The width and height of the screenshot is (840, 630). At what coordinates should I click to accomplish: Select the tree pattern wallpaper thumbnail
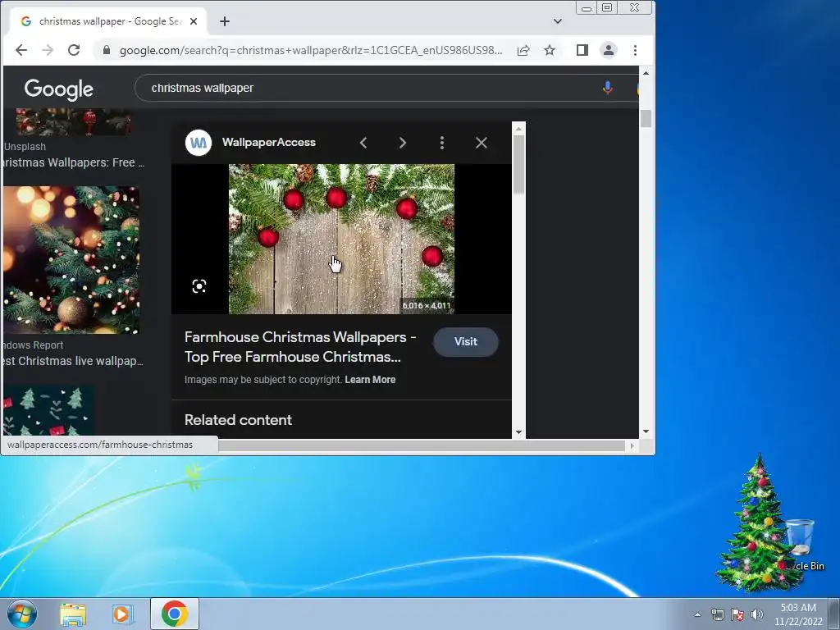(48, 410)
